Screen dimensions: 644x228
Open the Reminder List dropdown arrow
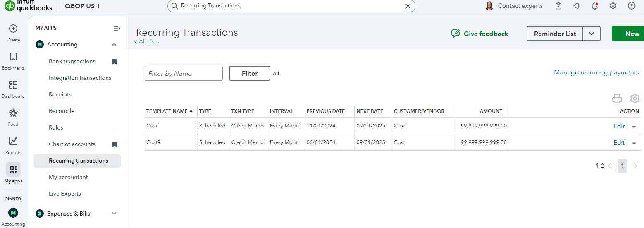click(592, 34)
